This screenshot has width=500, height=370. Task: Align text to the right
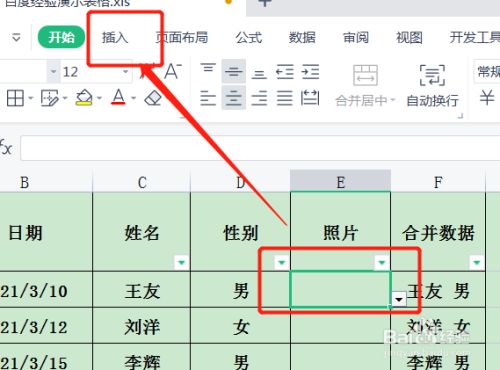[x=259, y=98]
